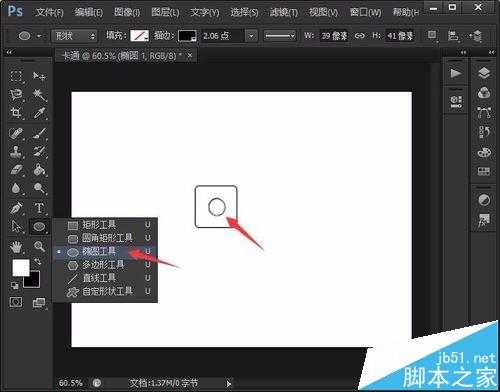This screenshot has height=392, width=500.
Task: Toggle the link width and height icon
Action: pyautogui.click(x=359, y=35)
